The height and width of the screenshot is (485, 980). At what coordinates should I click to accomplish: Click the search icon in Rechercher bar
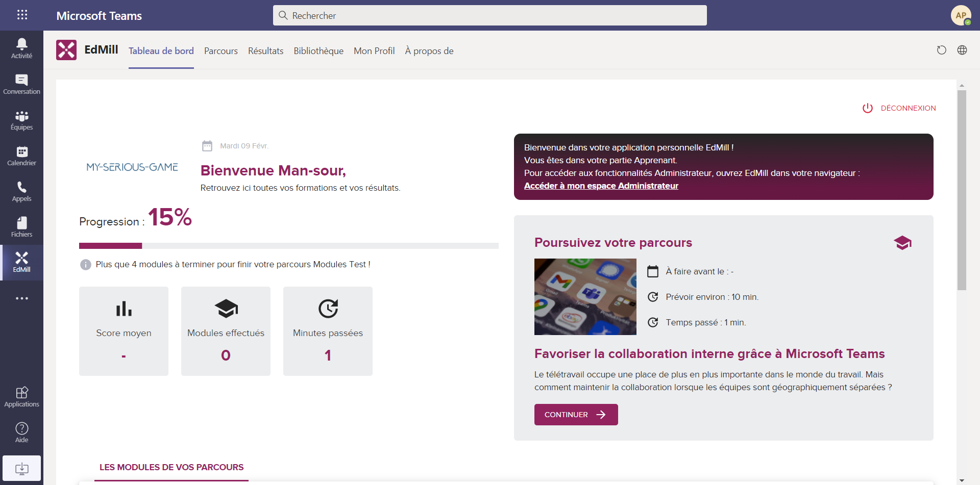pyautogui.click(x=283, y=15)
